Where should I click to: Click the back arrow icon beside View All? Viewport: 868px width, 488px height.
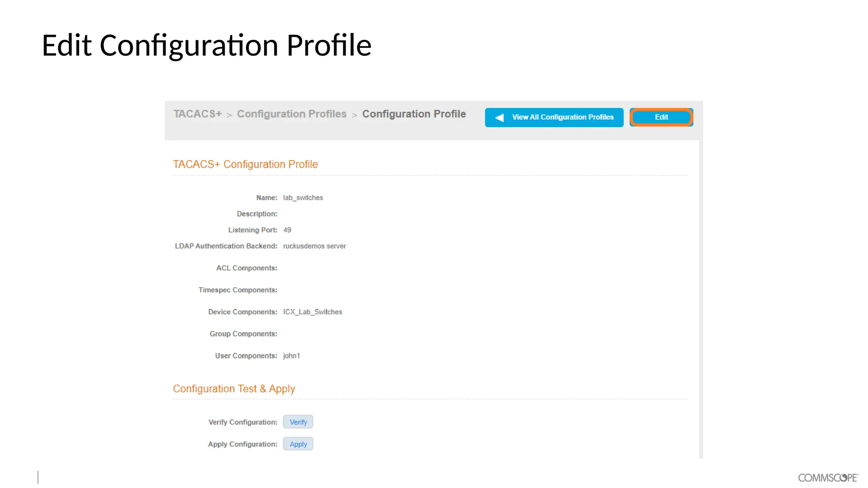[500, 118]
